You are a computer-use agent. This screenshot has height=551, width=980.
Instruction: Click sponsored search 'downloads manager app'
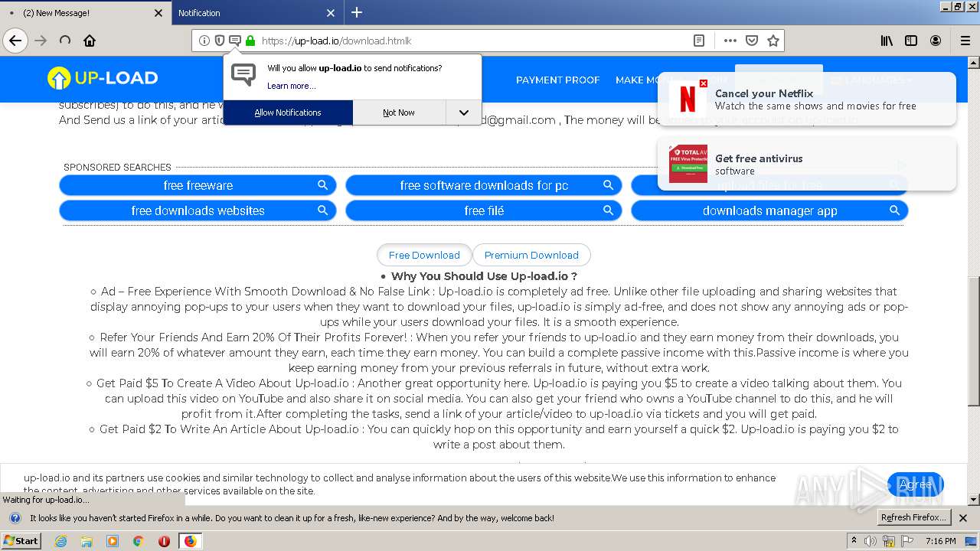[769, 210]
